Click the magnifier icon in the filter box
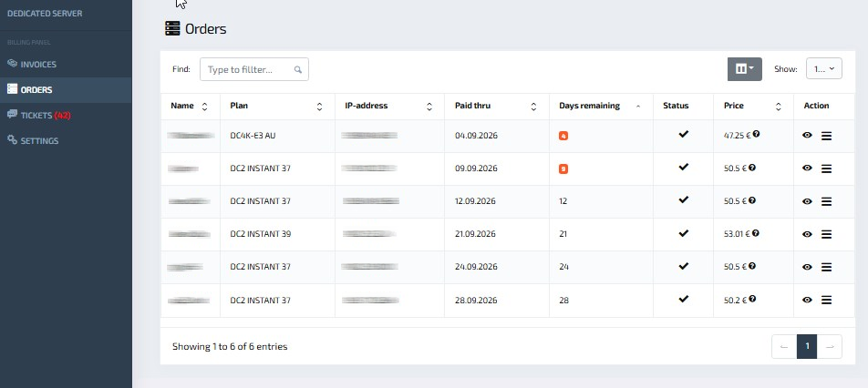The height and width of the screenshot is (388, 868). coord(298,69)
